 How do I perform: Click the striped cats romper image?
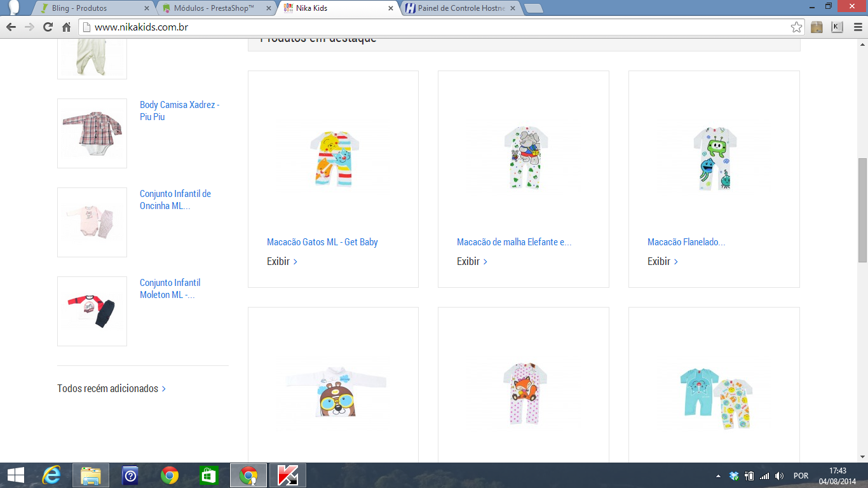click(x=333, y=158)
